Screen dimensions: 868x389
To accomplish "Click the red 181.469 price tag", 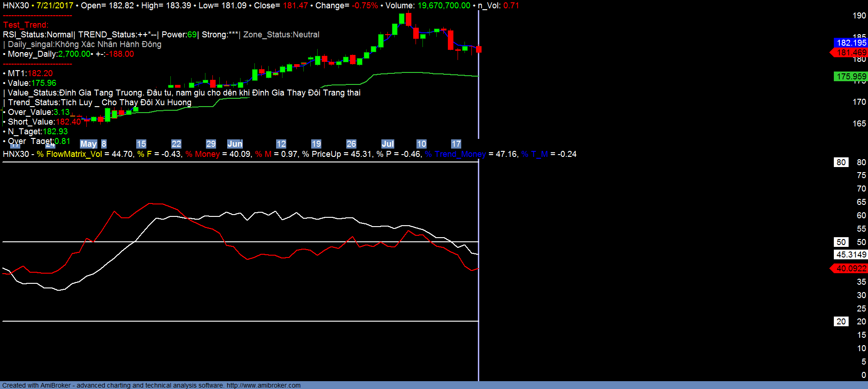I will point(851,53).
